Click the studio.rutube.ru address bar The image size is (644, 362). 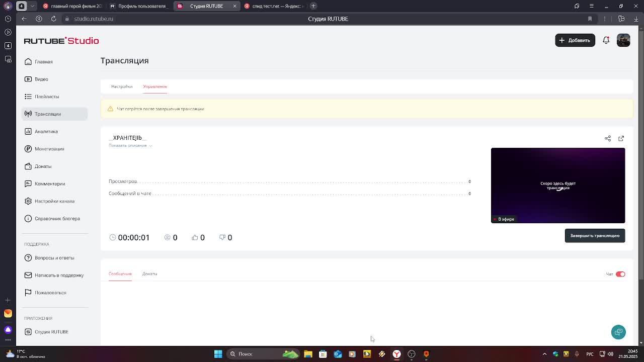pos(94,19)
